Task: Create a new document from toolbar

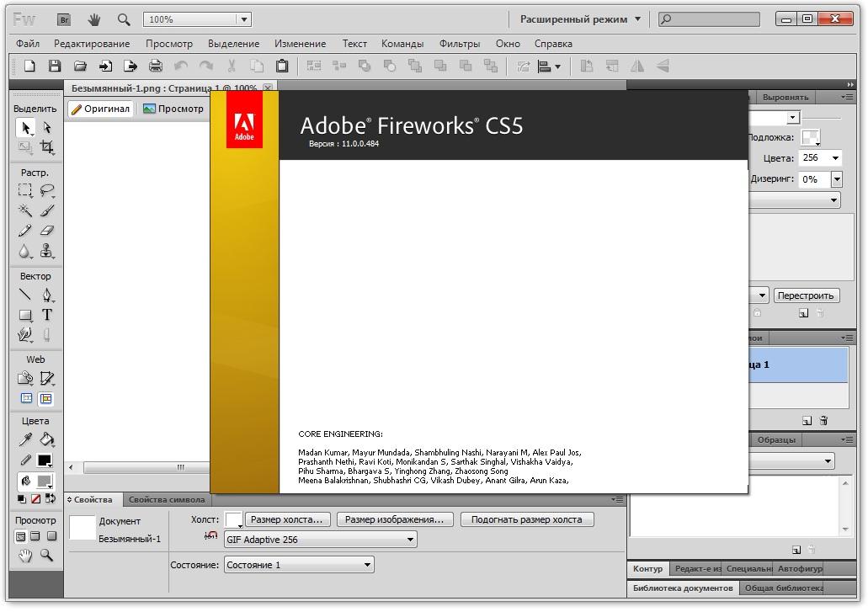Action: 29,67
